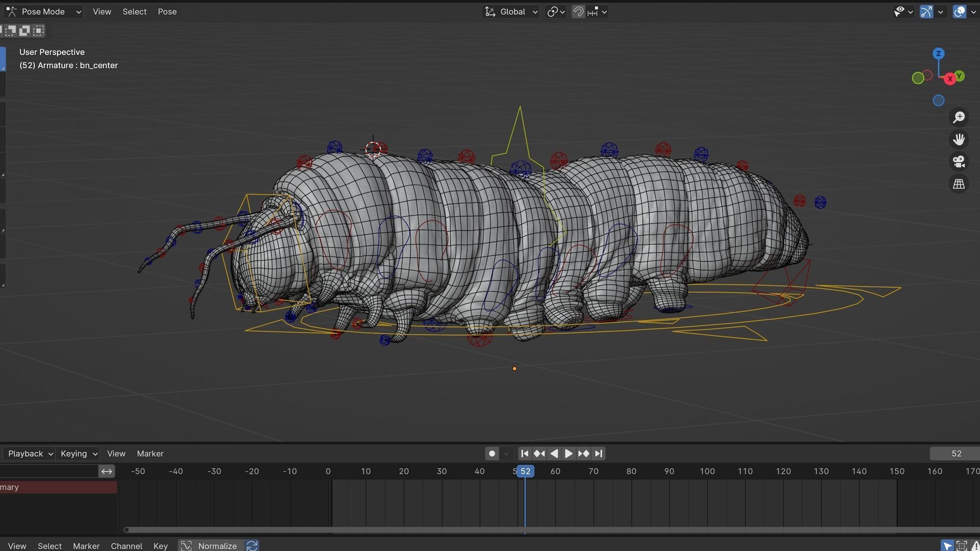Screen dimensions: 980x551
Task: Expand overlays options dropdown arrow
Action: [x=973, y=11]
